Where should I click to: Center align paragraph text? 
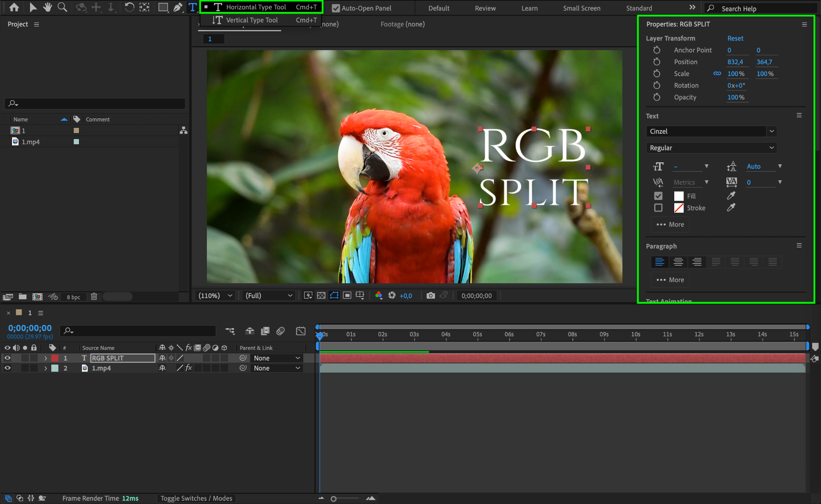click(678, 262)
